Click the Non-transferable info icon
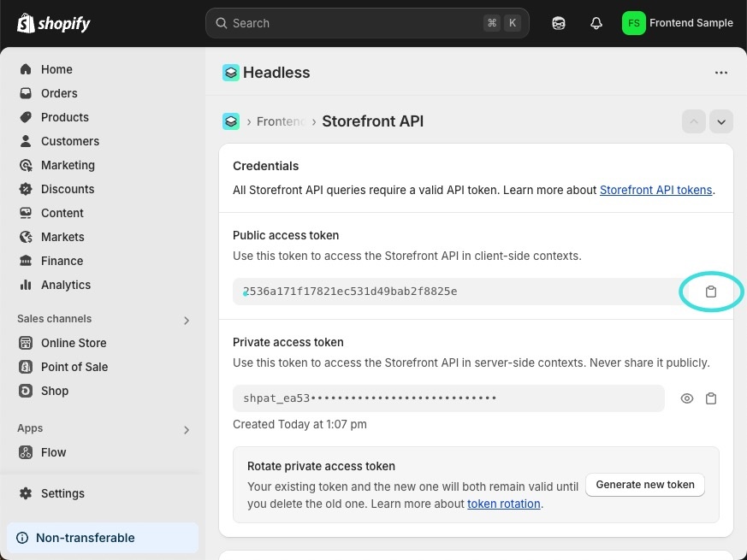This screenshot has height=560, width=747. (x=22, y=538)
